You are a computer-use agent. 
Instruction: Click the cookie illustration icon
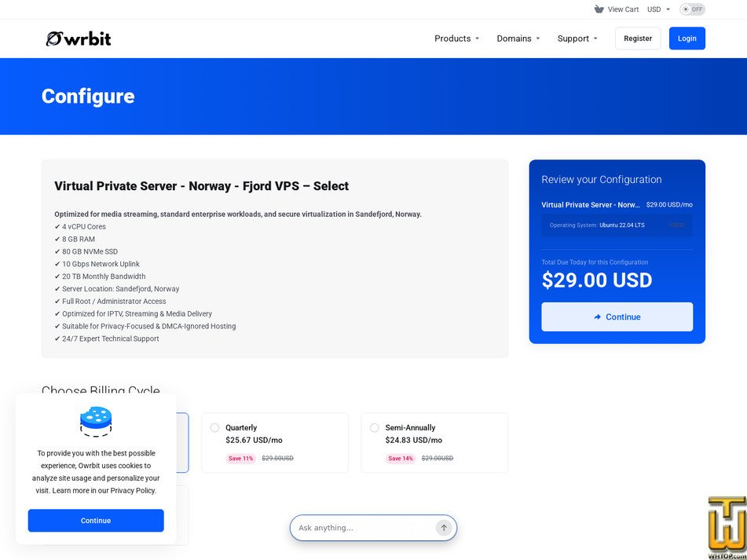96,422
